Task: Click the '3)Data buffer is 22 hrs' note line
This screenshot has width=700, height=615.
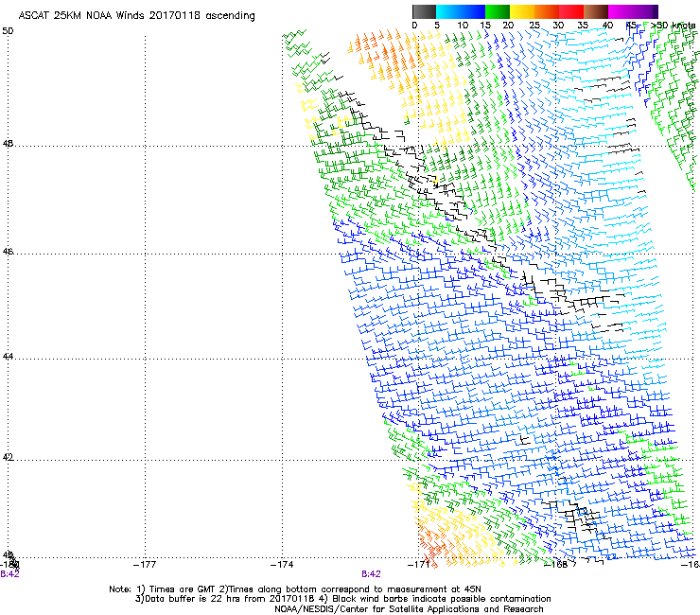Action: pyautogui.click(x=342, y=599)
